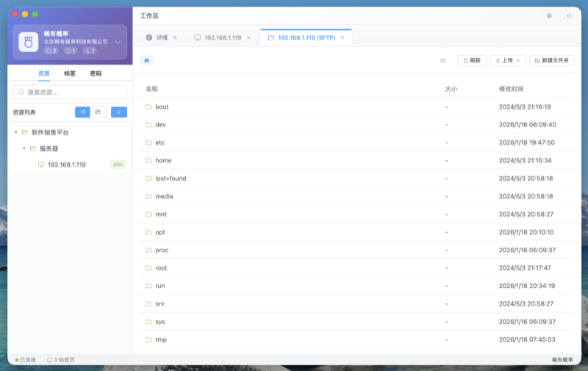Open the 上传 upload dropdown
Image resolution: width=588 pixels, height=371 pixels.
coord(508,60)
